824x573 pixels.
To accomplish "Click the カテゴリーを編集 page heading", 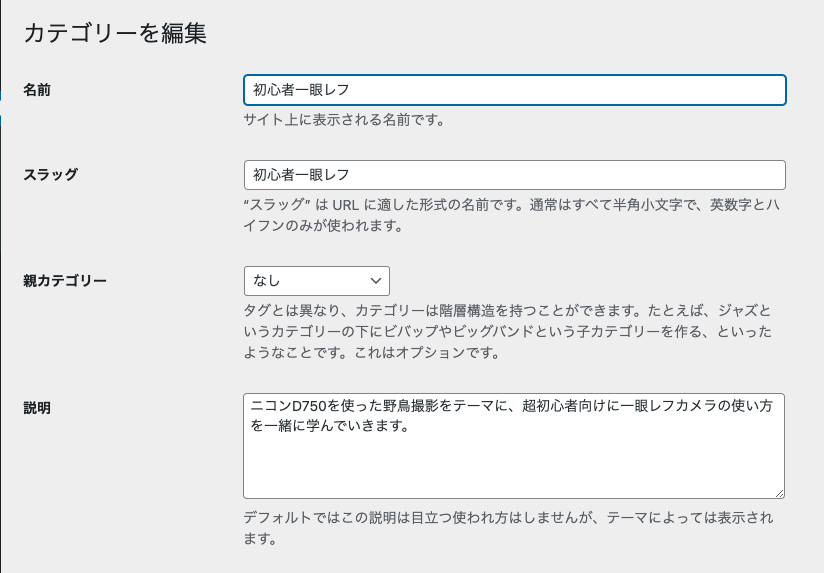I will click(115, 33).
